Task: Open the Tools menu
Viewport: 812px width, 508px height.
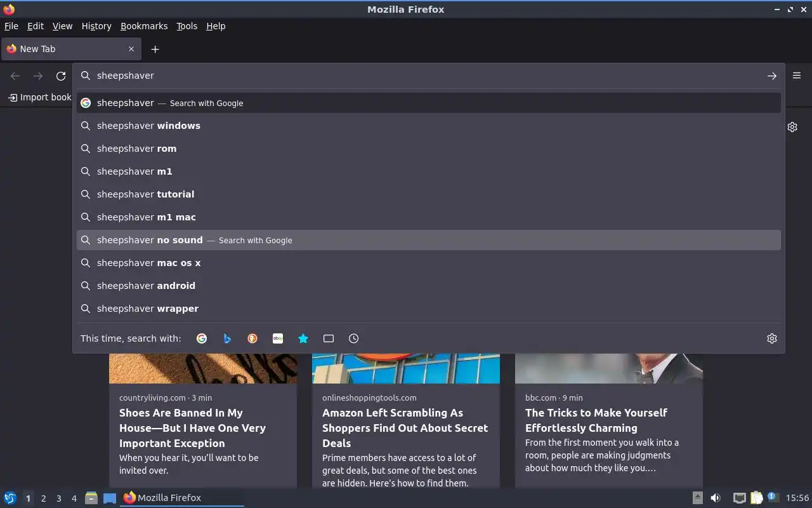Action: 187,26
